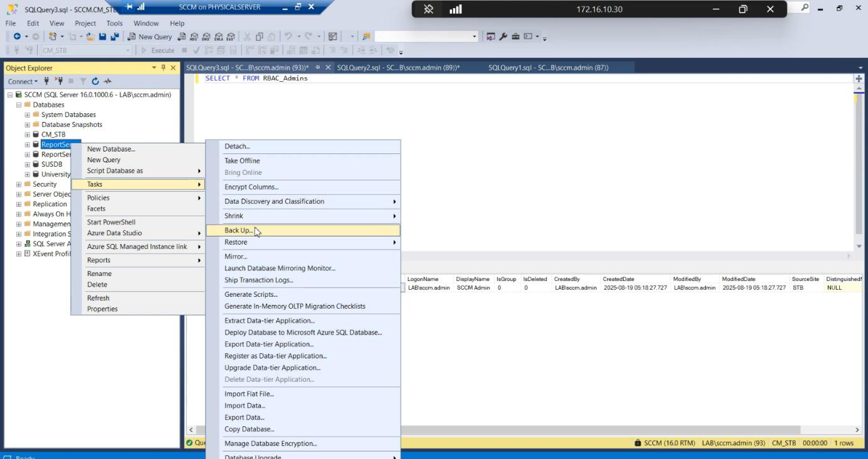This screenshot has height=459, width=868.
Task: Click the navigate Back arrow icon
Action: (x=17, y=36)
